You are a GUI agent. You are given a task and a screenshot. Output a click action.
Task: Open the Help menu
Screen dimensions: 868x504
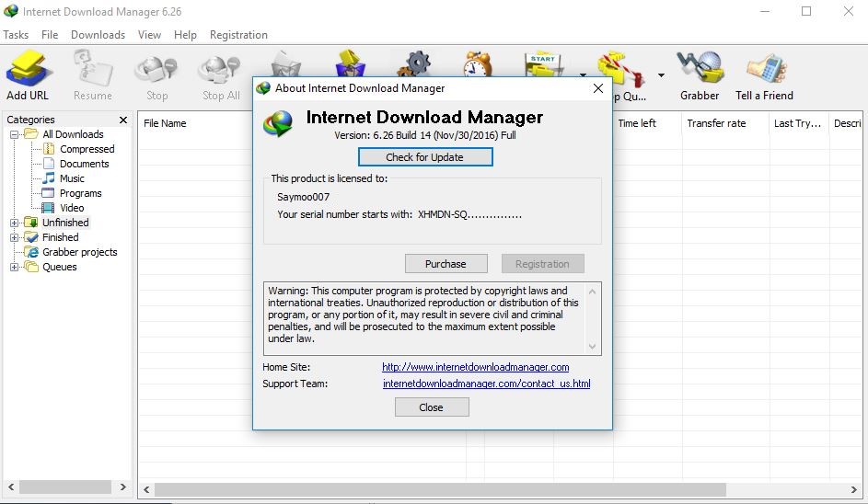click(x=185, y=35)
